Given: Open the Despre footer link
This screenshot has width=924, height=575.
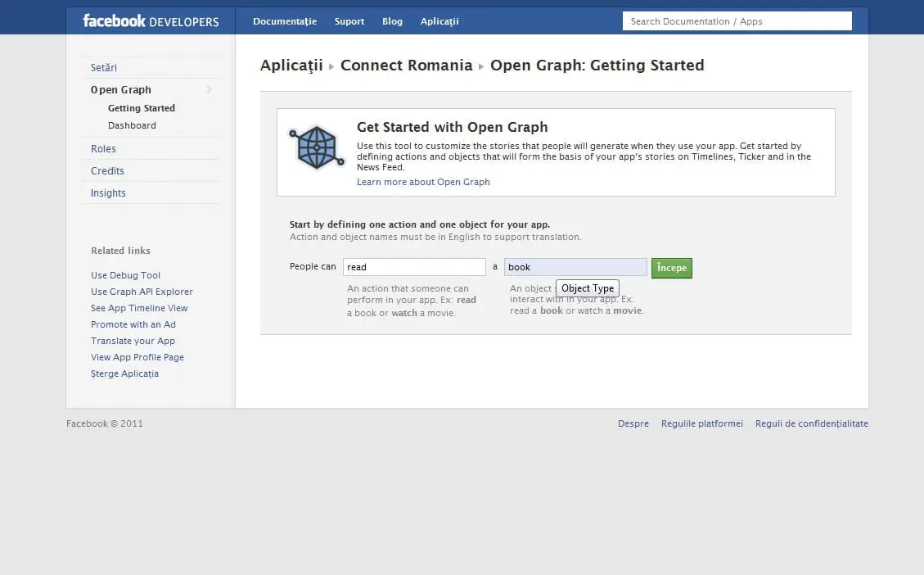Looking at the screenshot, I should 633,423.
